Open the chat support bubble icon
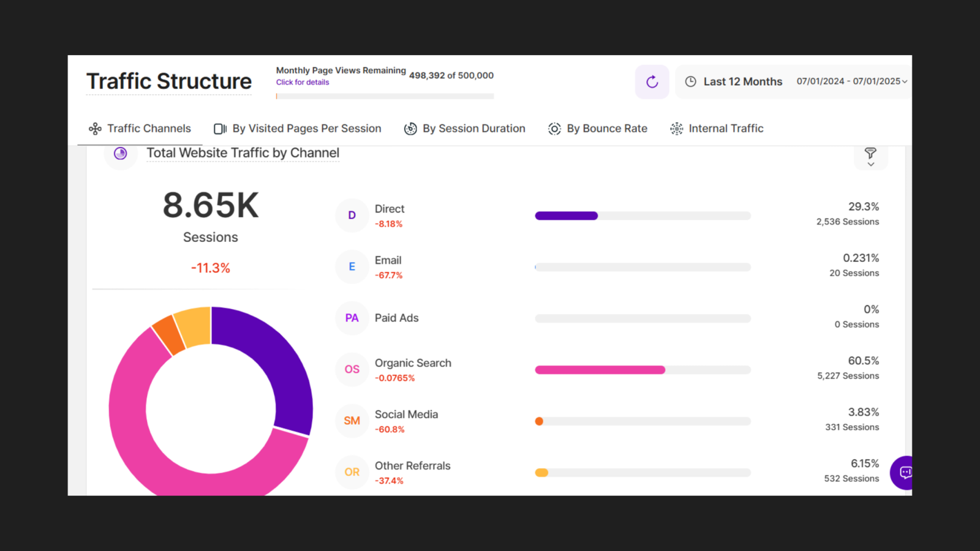The image size is (980, 551). (905, 472)
